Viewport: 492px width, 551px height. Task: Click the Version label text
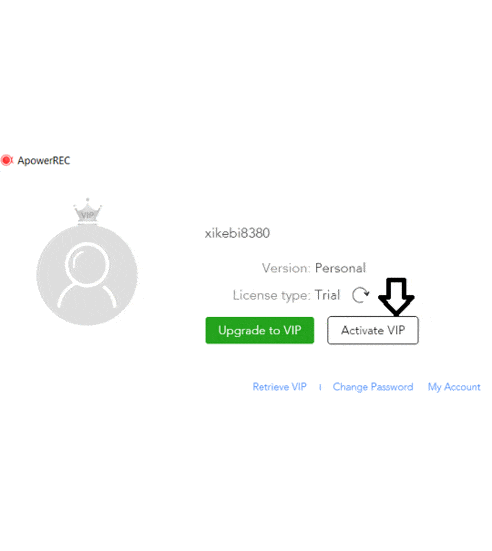(x=286, y=268)
